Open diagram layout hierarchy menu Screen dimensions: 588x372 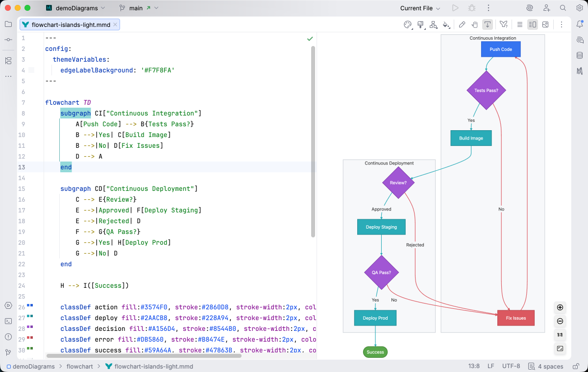click(x=433, y=24)
